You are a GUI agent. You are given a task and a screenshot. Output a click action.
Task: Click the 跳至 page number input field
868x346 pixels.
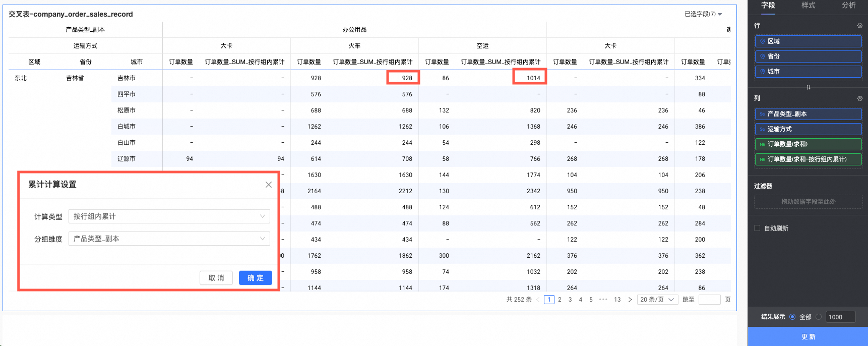(709, 300)
